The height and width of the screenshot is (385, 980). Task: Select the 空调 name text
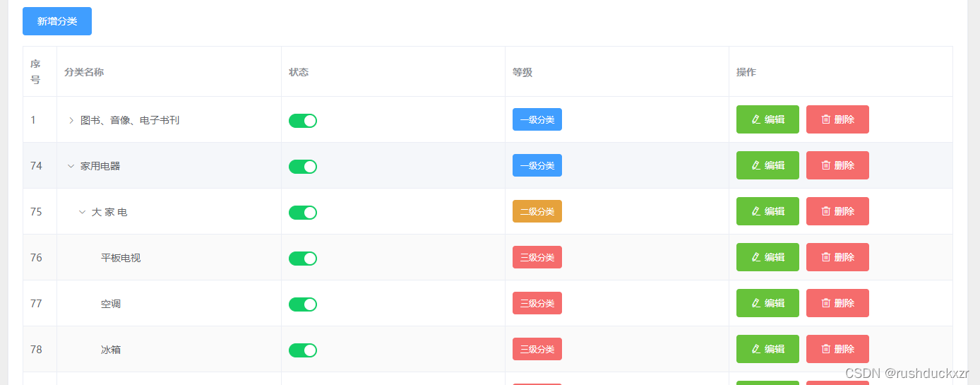pos(111,304)
